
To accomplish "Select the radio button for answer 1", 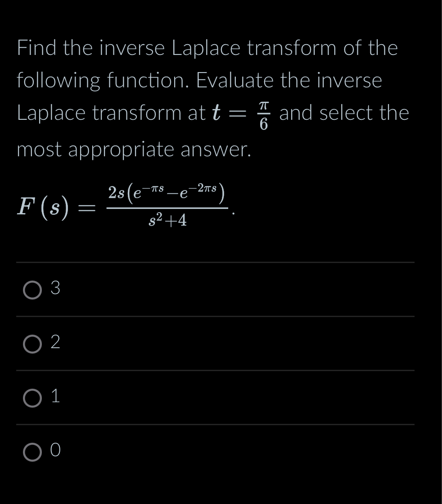I will click(32, 399).
